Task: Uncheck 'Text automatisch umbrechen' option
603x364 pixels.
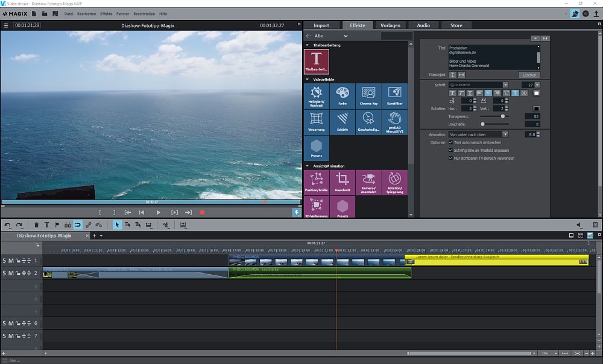Action: [x=450, y=142]
